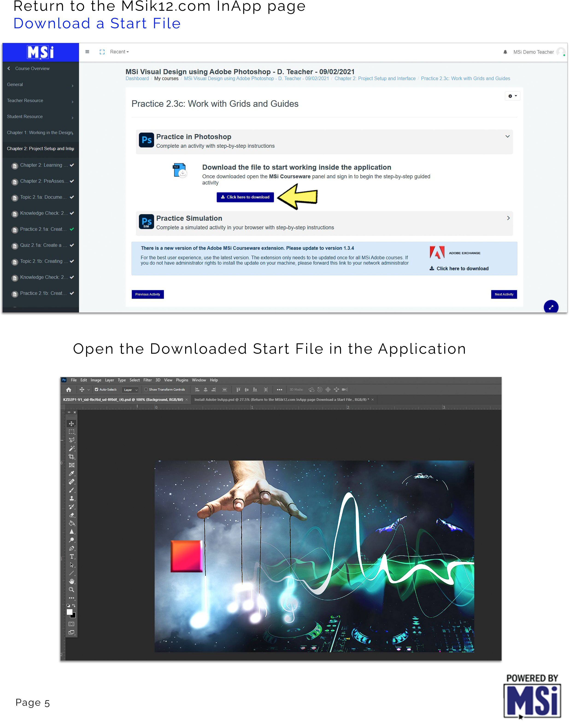Open the Filter menu in Photoshop
Image resolution: width=569 pixels, height=728 pixels.
tap(147, 380)
